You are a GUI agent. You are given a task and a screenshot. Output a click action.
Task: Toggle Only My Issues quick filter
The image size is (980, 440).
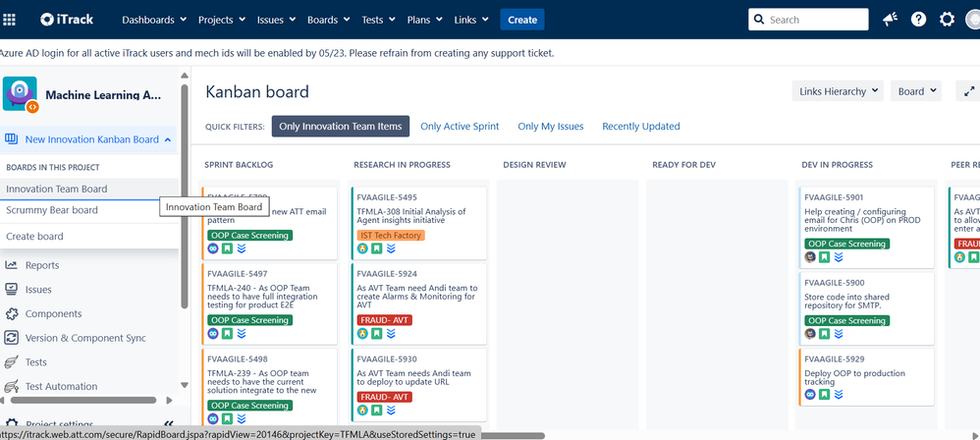pos(551,127)
